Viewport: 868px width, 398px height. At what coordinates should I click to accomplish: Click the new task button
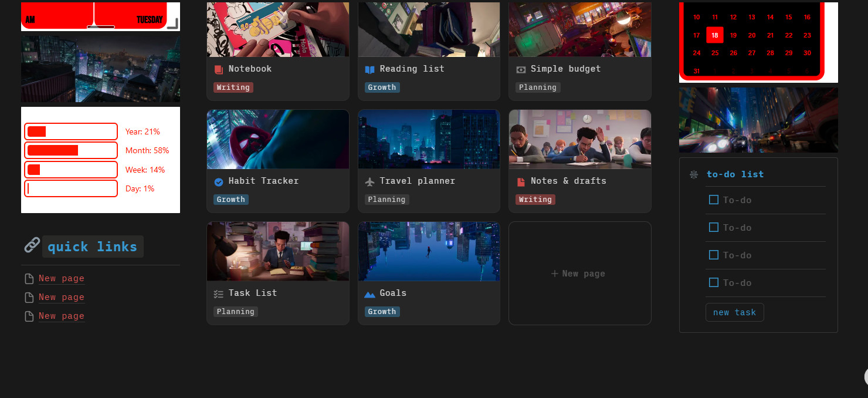(734, 312)
